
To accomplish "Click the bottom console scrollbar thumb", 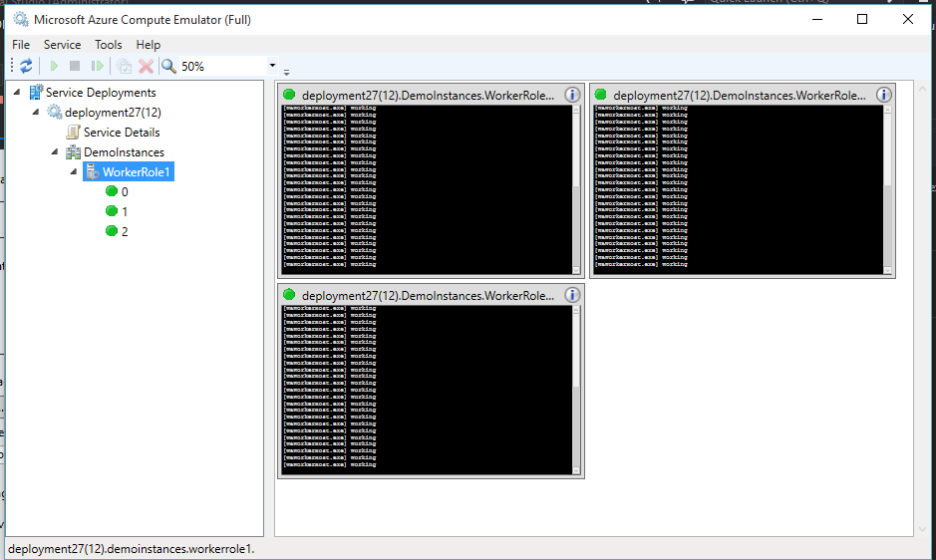I will coord(576,426).
